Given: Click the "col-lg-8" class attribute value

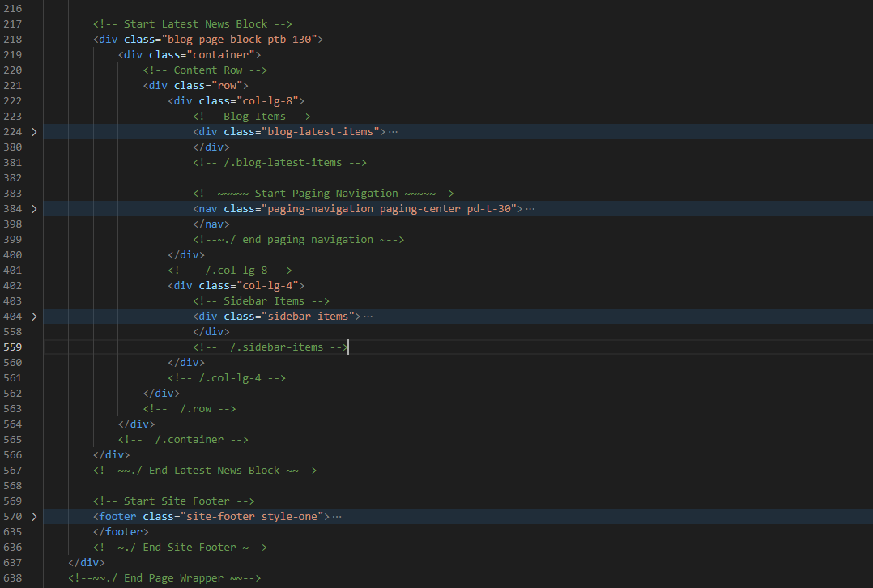Looking at the screenshot, I should [x=270, y=101].
